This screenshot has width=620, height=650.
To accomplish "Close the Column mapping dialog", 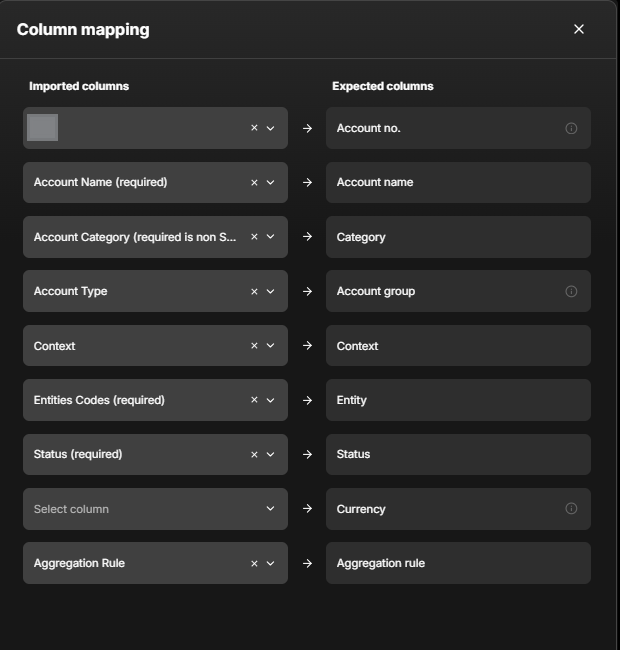I will pos(578,29).
